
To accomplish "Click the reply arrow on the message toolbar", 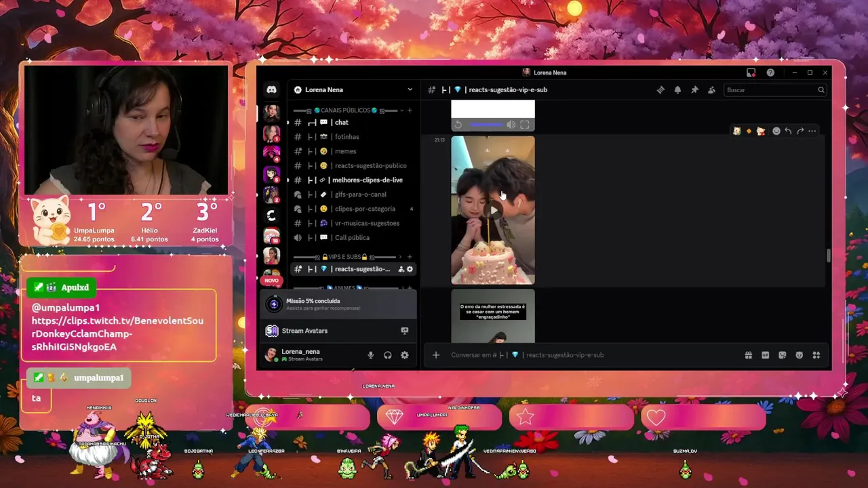I will click(x=788, y=131).
